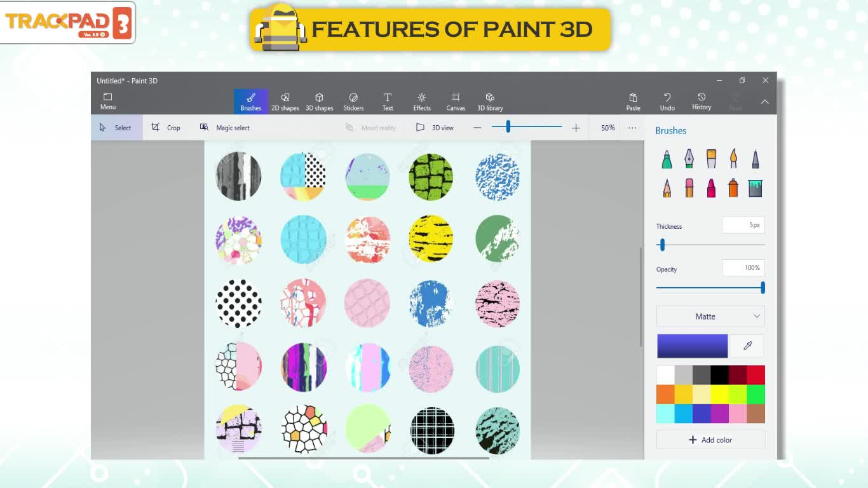This screenshot has height=488, width=868.
Task: Select the Eraser tool
Action: pyautogui.click(x=689, y=188)
